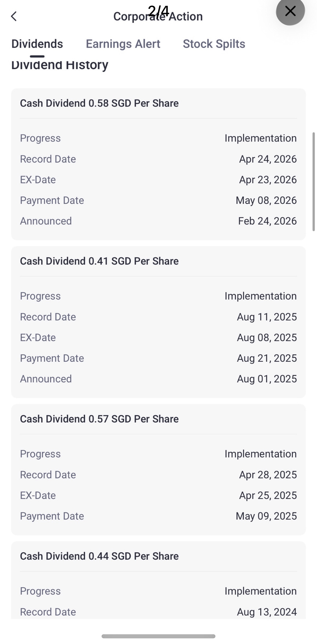Open the 0.57 SGD cash dividend card

point(158,469)
